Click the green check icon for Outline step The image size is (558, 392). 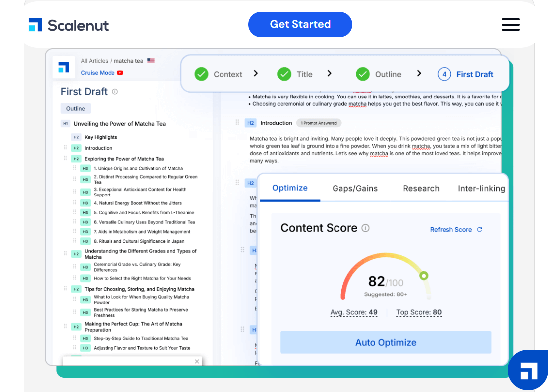[363, 74]
